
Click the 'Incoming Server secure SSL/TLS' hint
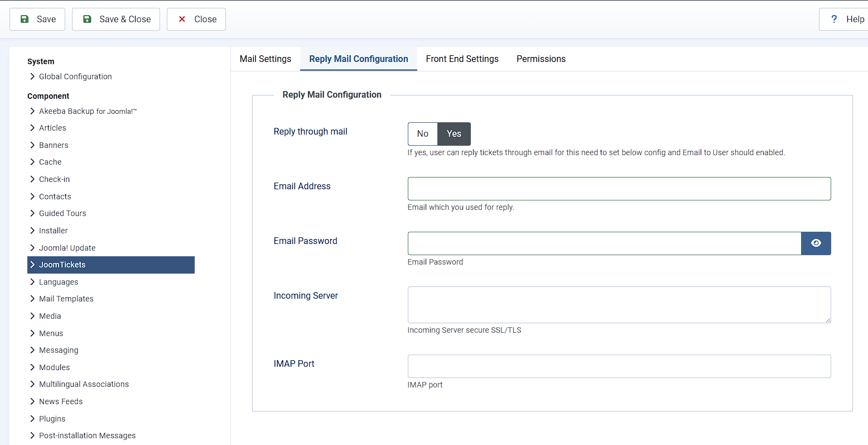[464, 330]
